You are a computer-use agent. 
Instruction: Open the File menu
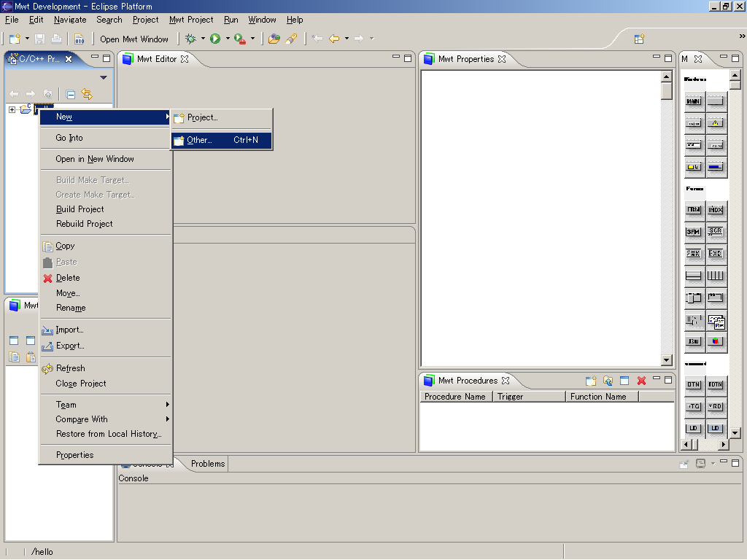[x=12, y=20]
